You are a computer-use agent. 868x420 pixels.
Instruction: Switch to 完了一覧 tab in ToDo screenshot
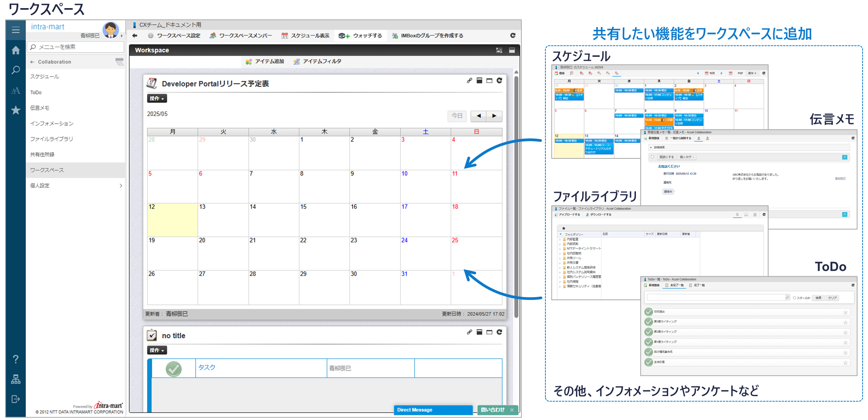[697, 285]
